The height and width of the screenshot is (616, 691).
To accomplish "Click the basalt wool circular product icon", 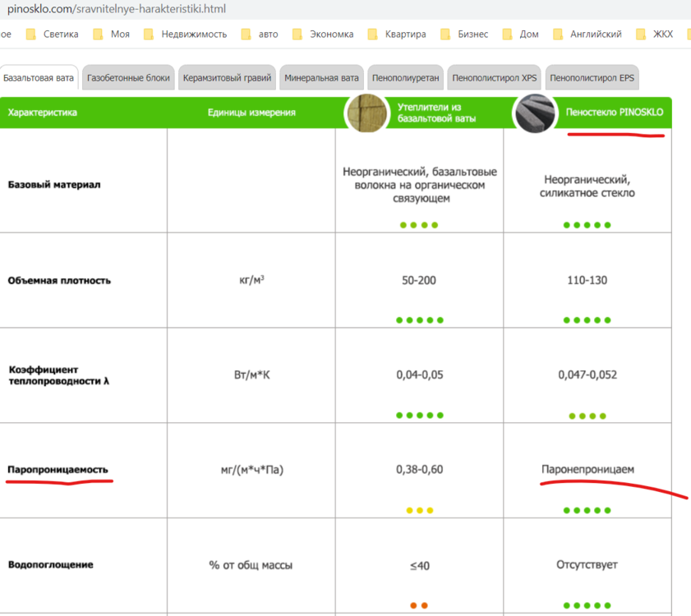I will 366,113.
